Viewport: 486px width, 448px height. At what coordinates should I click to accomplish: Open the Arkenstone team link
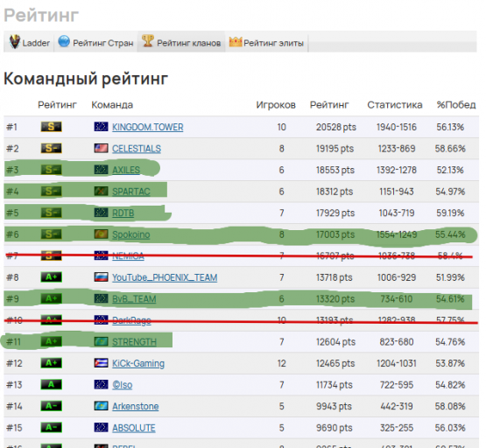pyautogui.click(x=136, y=407)
